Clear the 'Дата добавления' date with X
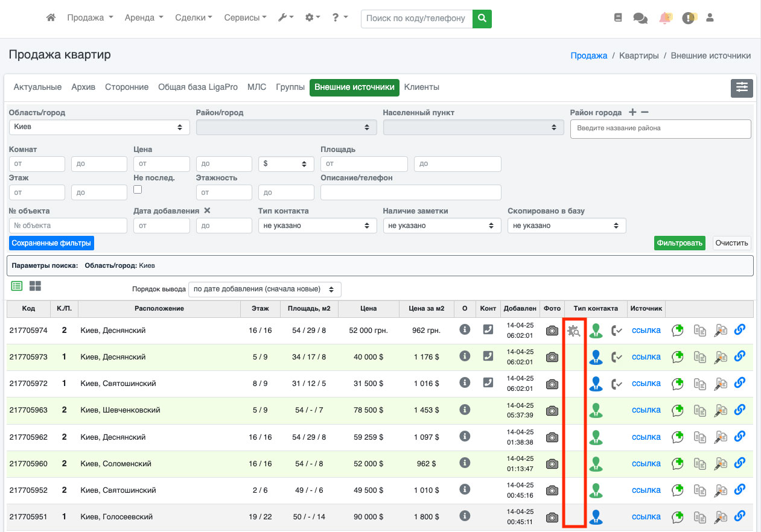Screen dimensions: 761x532 tap(207, 211)
